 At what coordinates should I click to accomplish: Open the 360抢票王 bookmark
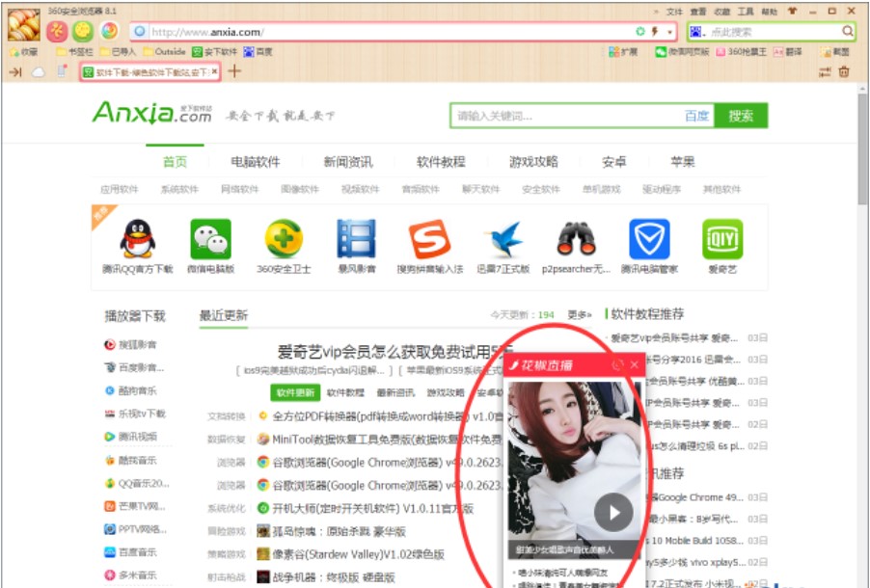[742, 52]
